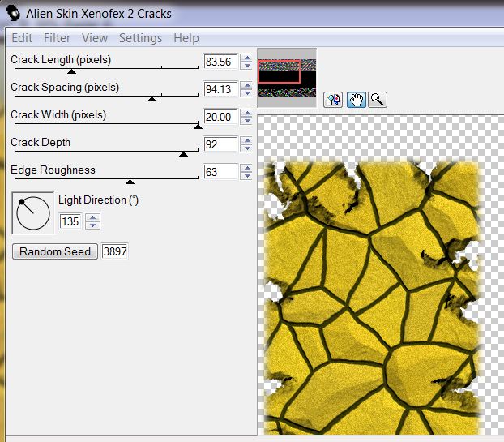Open the View menu
This screenshot has width=504, height=442.
95,38
